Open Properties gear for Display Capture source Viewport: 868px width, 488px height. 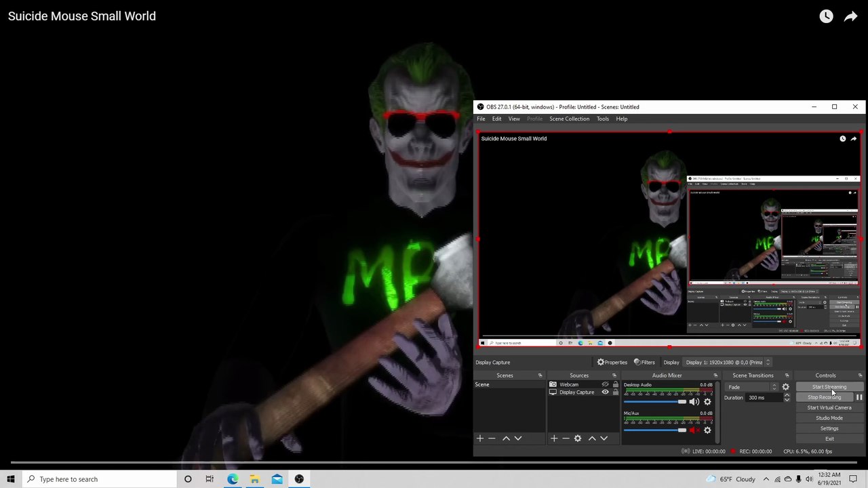[x=612, y=362]
